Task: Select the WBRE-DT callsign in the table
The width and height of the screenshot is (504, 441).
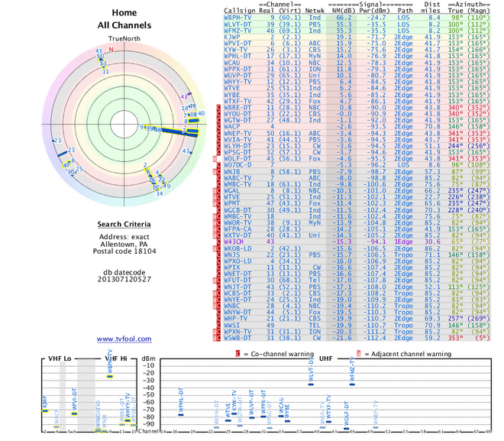Action: [x=237, y=108]
